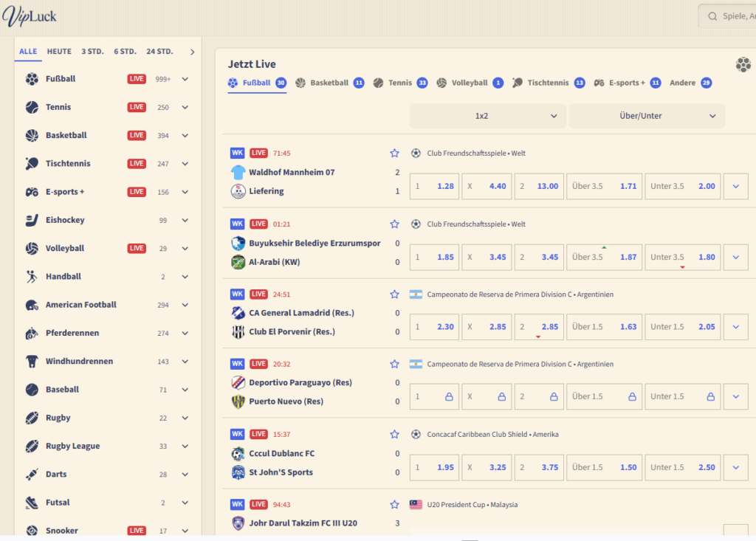Favorite the Buyuksehir Belediye Erzurumspor match star
The width and height of the screenshot is (756, 541).
(x=394, y=224)
